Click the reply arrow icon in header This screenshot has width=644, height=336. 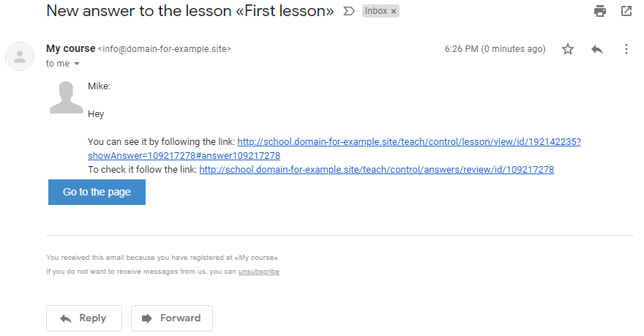(596, 49)
